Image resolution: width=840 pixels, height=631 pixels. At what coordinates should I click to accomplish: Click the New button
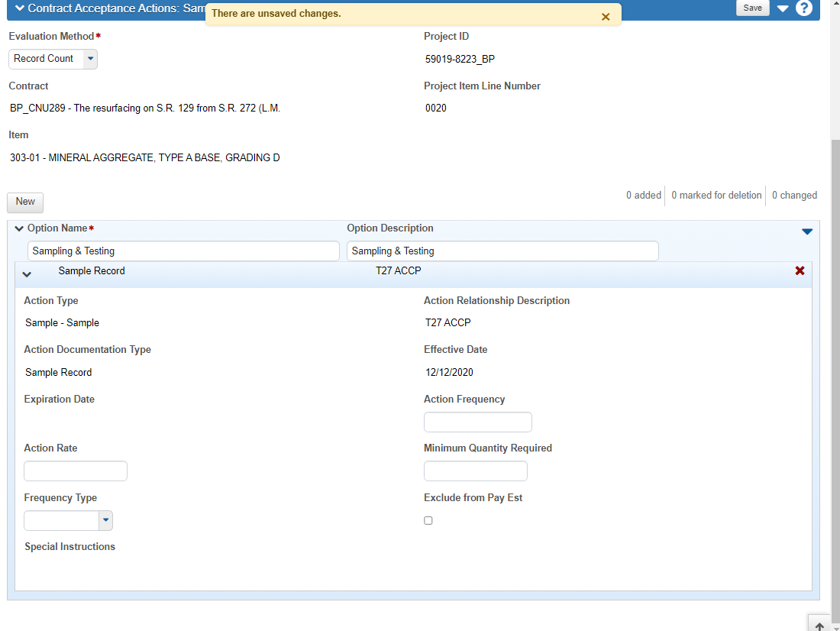coord(25,202)
